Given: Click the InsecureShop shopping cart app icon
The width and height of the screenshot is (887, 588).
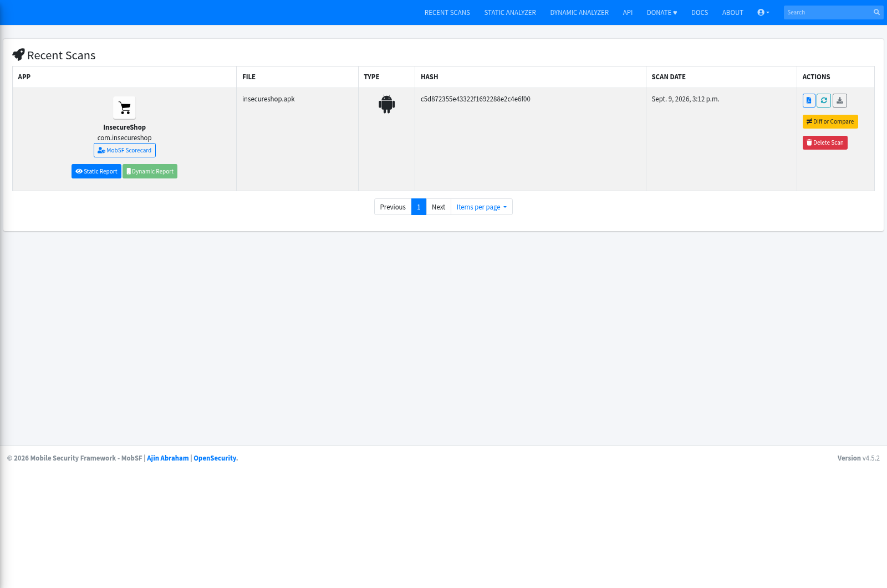Looking at the screenshot, I should tap(124, 108).
